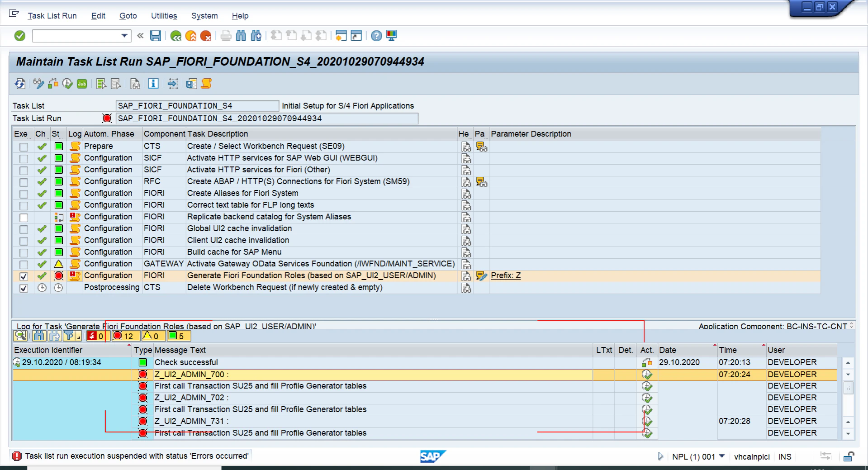Open the Goto menu
Screen dimensions: 868x470
pos(128,16)
